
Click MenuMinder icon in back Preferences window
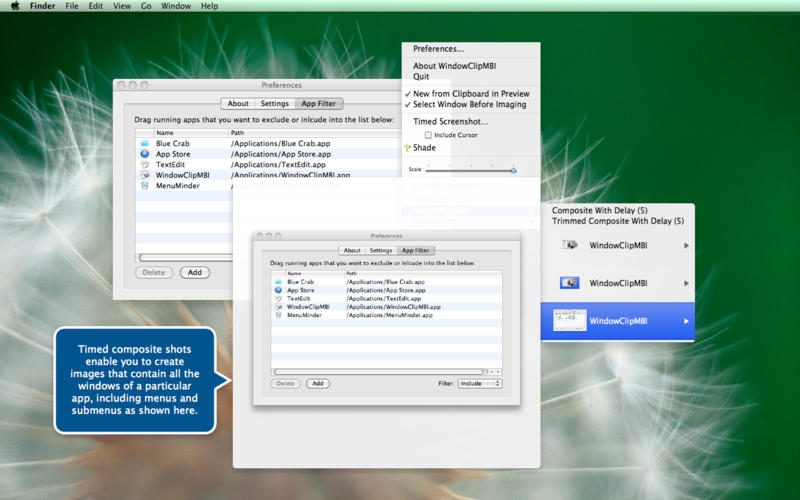(145, 186)
